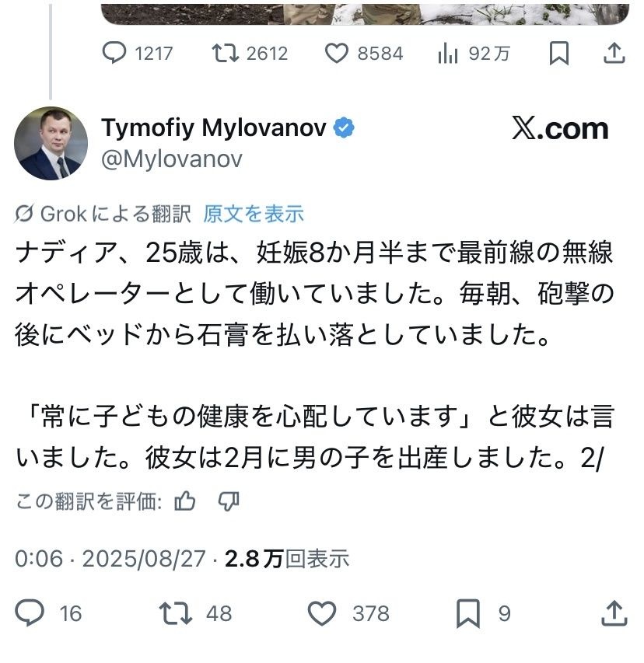Like the upper post with 8584 likes
644x663 pixels.
[338, 53]
